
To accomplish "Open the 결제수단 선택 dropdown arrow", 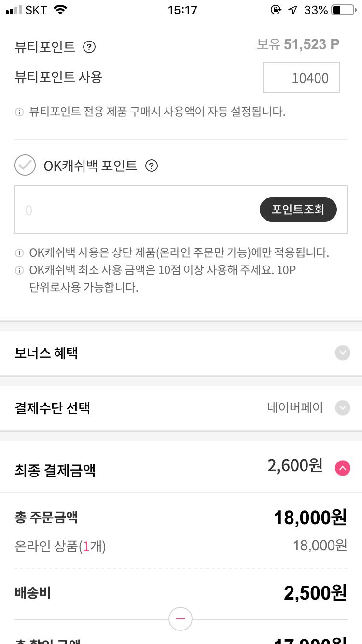I will click(x=342, y=408).
